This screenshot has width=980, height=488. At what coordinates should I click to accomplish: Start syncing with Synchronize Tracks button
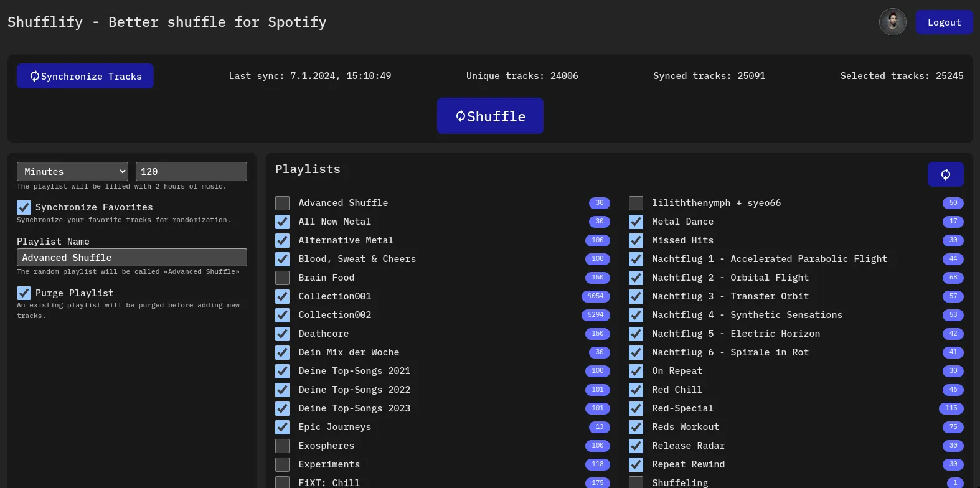[x=85, y=76]
